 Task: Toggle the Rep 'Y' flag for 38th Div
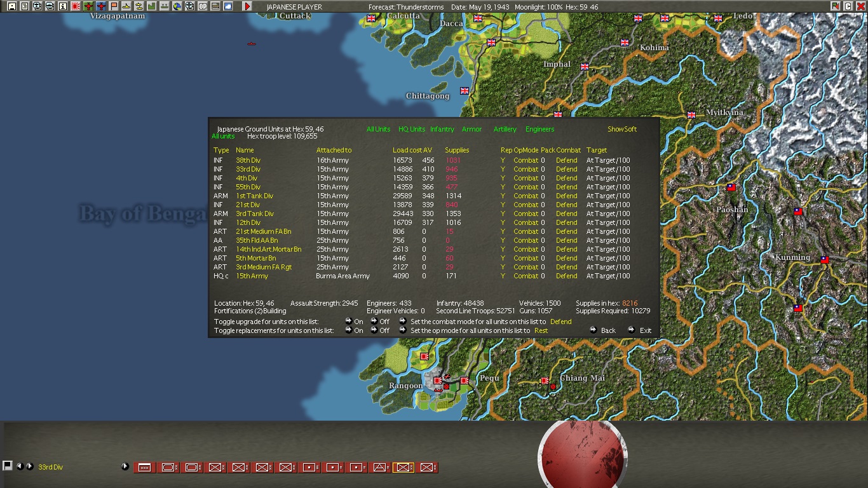[x=503, y=161]
